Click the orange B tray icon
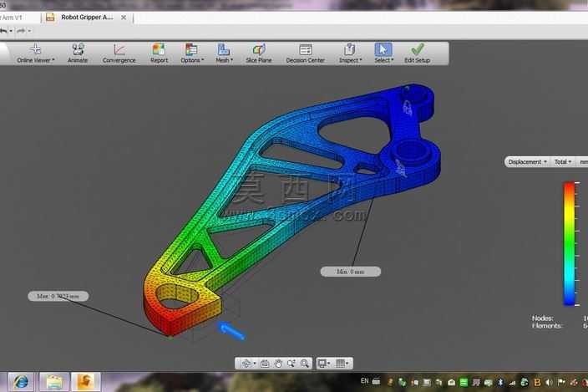This screenshot has width=588, height=392. point(537,382)
